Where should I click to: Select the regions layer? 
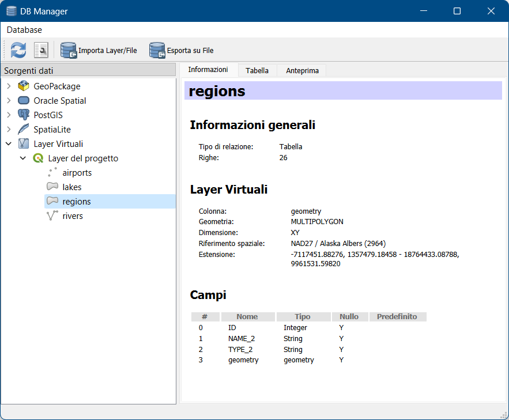[77, 202]
